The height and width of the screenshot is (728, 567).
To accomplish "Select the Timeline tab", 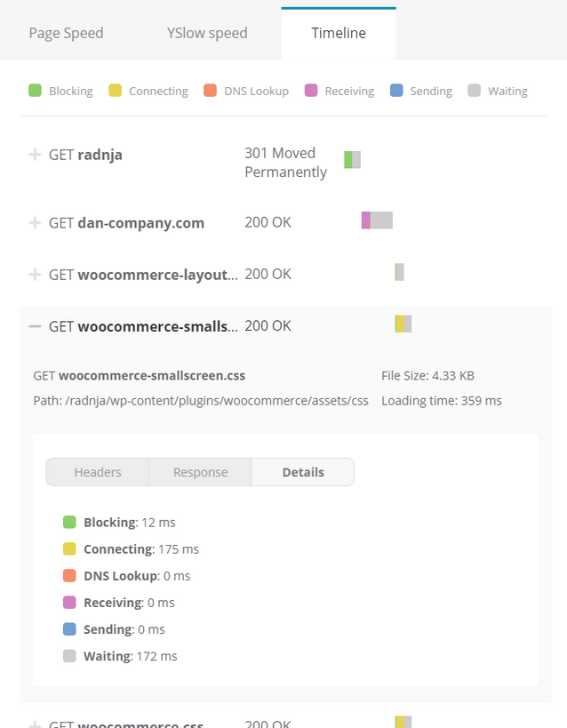I will [338, 33].
